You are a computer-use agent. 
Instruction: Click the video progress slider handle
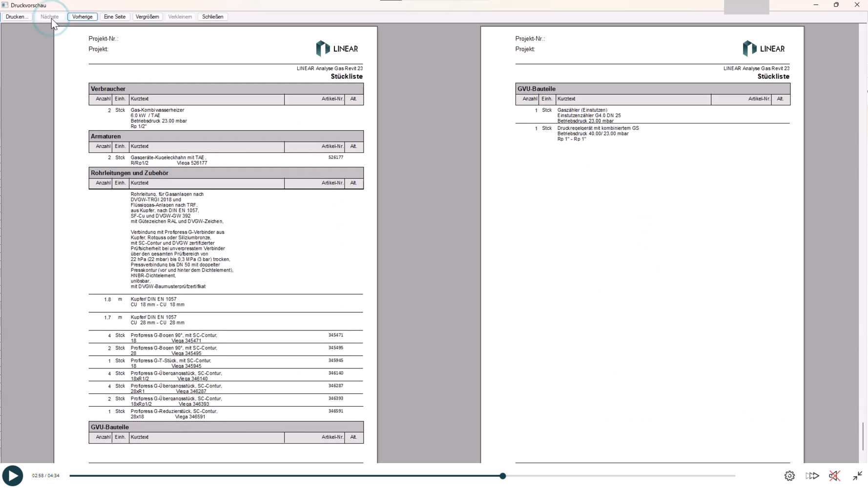pyautogui.click(x=502, y=476)
